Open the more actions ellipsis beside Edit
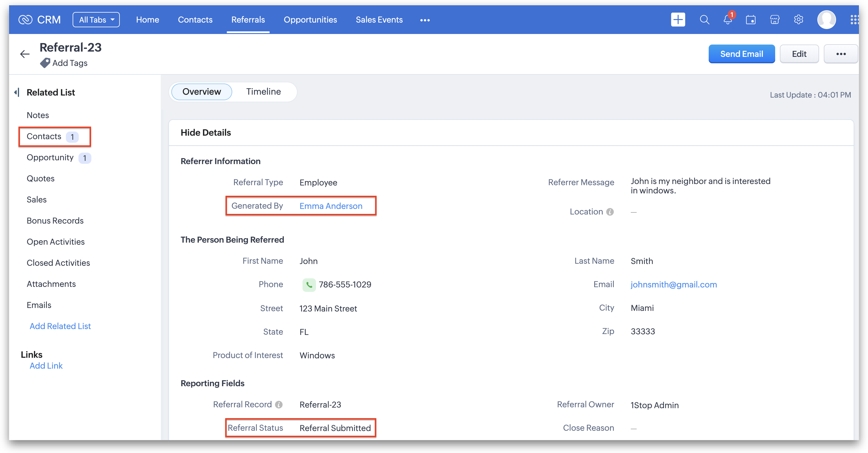The width and height of the screenshot is (868, 453). click(x=841, y=54)
